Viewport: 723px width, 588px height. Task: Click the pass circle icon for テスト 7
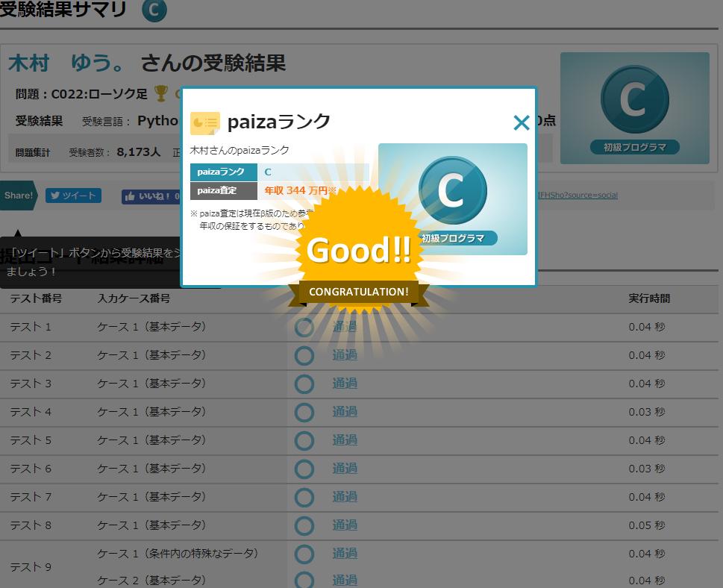[304, 498]
